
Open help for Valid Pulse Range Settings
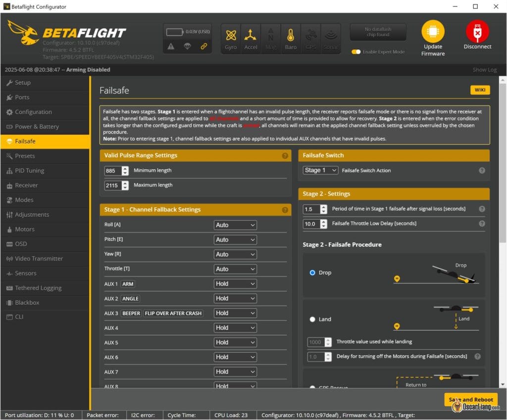[285, 156]
